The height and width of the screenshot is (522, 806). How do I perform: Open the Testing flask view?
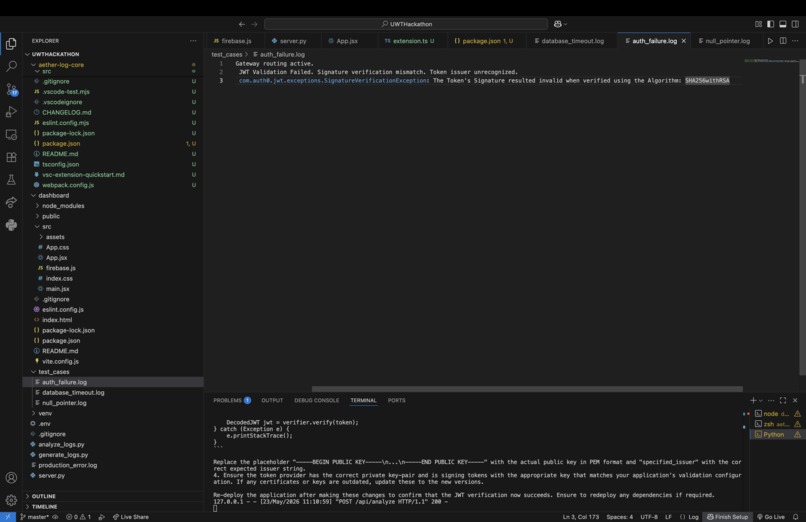[11, 180]
